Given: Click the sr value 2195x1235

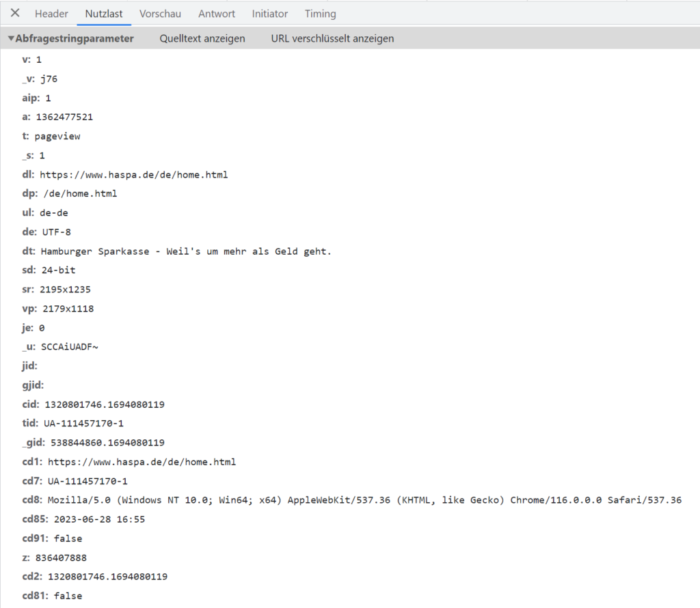Looking at the screenshot, I should pyautogui.click(x=65, y=289).
